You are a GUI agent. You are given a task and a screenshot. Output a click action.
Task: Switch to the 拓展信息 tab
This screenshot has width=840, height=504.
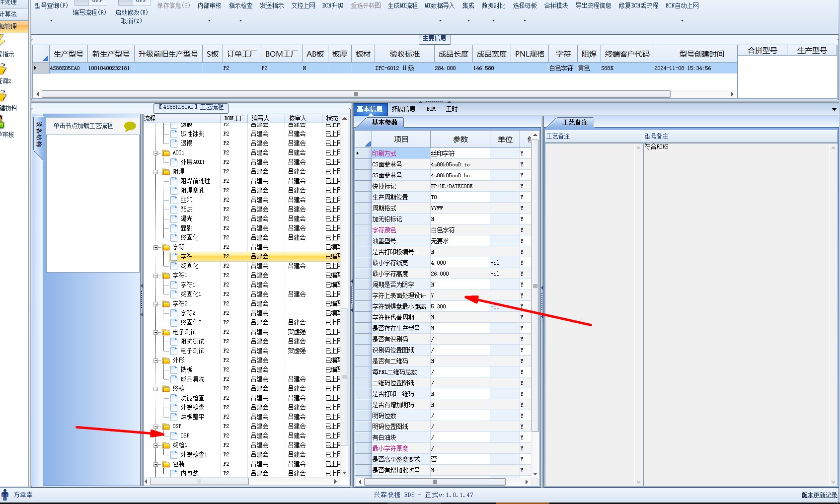(403, 109)
